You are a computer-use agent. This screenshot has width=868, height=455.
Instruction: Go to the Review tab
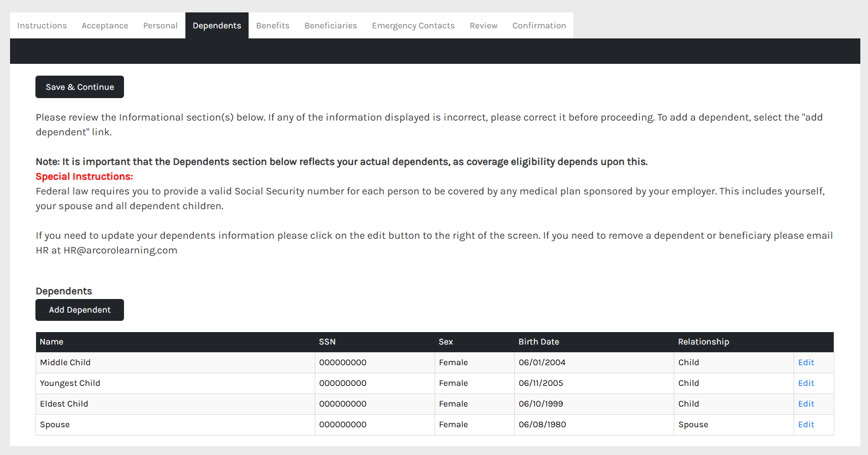(x=484, y=25)
